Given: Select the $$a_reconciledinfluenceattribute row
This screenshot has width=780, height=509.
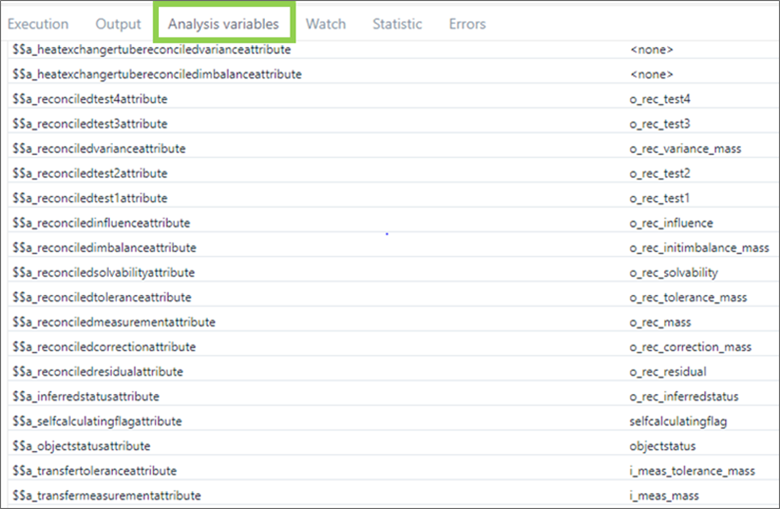Looking at the screenshot, I should (101, 223).
